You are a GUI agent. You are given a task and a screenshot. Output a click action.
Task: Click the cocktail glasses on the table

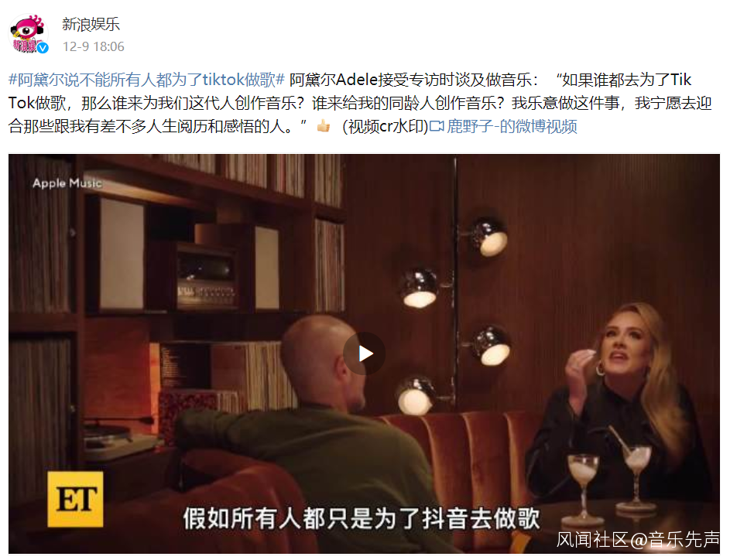(x=610, y=479)
